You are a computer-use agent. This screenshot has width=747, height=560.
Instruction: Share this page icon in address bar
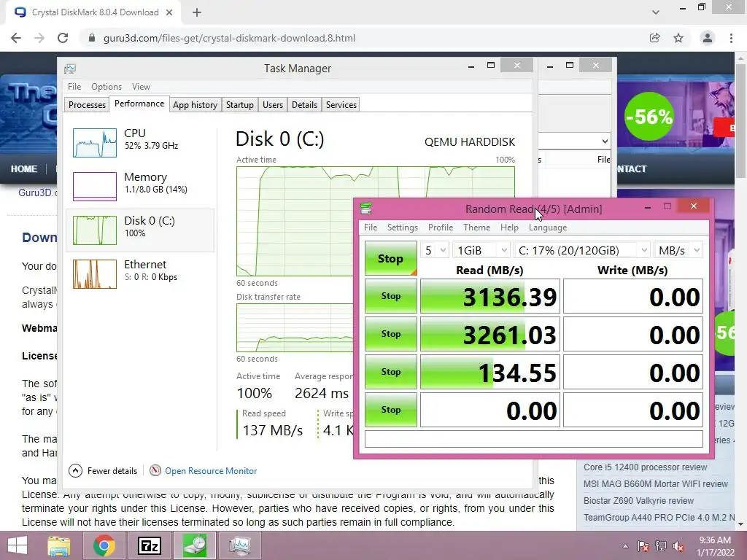pyautogui.click(x=655, y=38)
